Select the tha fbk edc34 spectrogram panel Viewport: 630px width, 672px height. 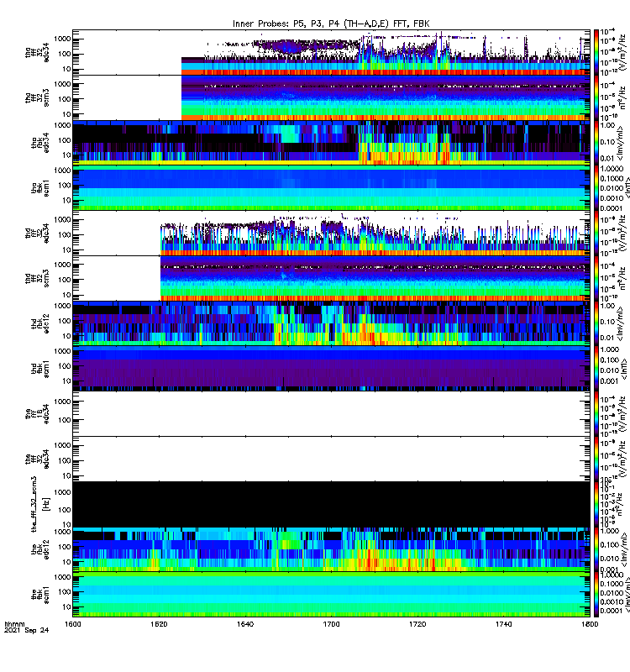pyautogui.click(x=331, y=143)
